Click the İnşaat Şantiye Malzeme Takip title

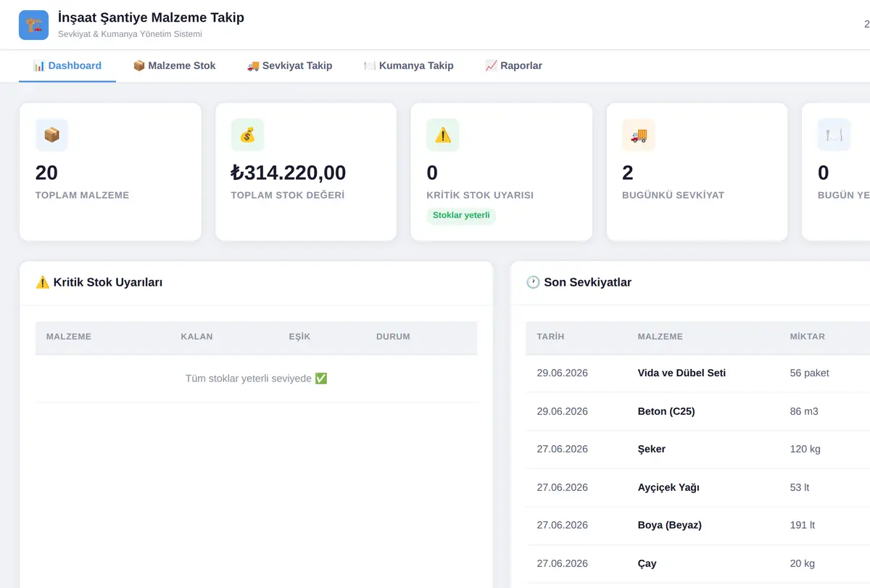(x=151, y=18)
